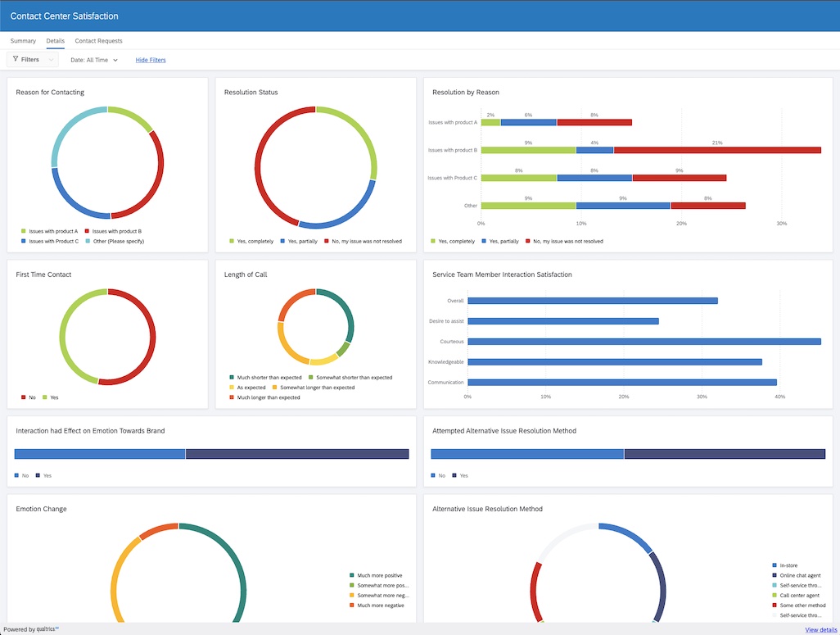This screenshot has height=635, width=840.
Task: Click the Filters funnel icon
Action: pos(16,59)
